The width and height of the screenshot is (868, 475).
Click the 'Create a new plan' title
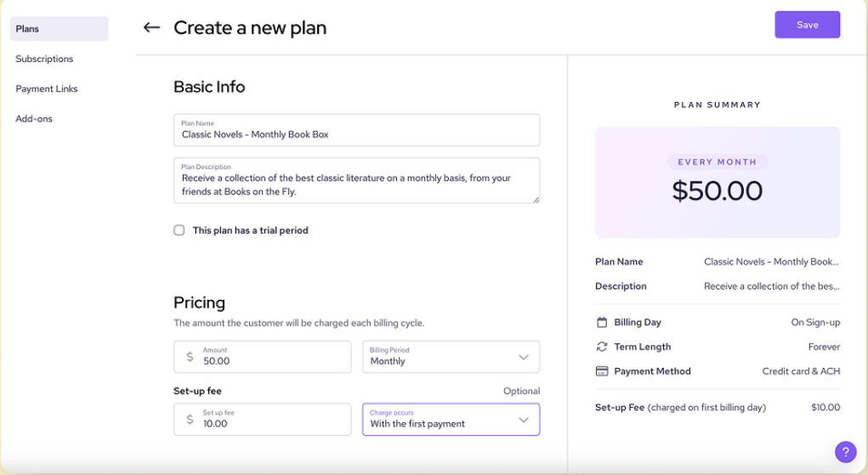click(250, 28)
